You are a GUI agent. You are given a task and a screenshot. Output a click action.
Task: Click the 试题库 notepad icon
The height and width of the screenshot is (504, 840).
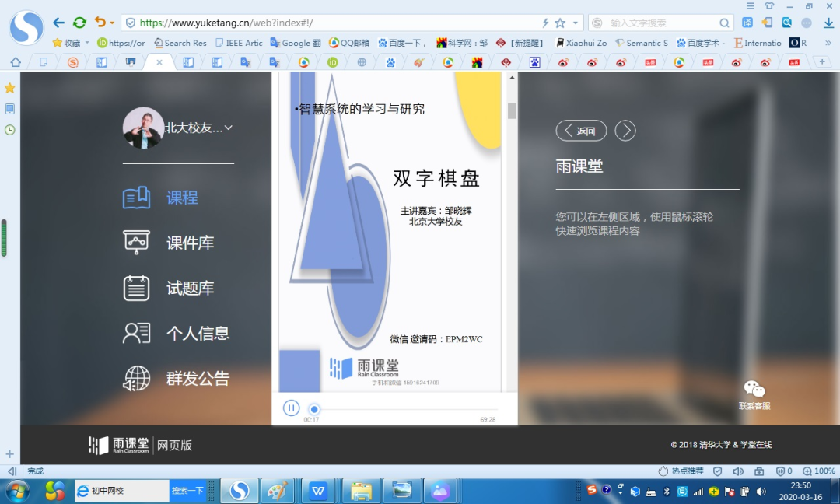click(x=136, y=288)
